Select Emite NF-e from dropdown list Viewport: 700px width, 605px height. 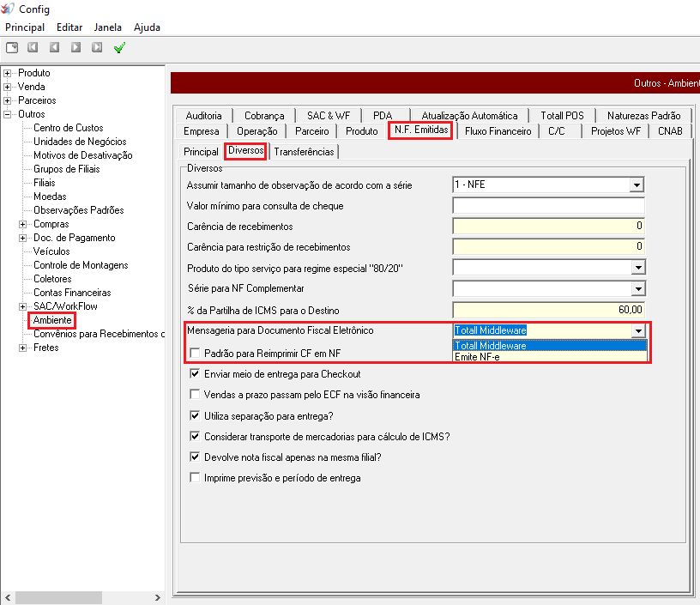point(478,357)
